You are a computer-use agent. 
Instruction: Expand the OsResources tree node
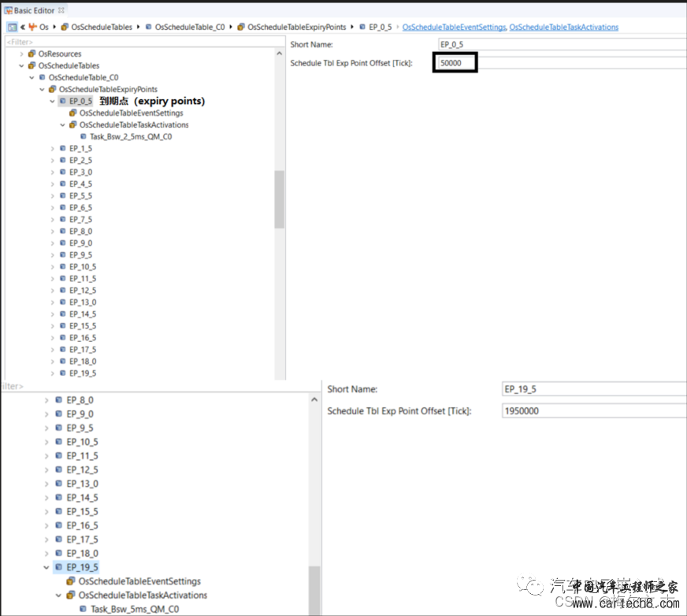point(21,54)
